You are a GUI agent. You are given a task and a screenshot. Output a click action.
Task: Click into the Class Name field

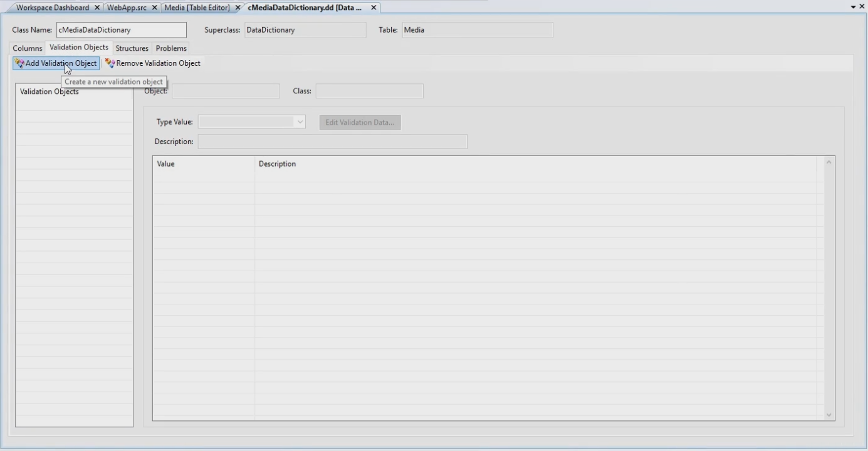(121, 30)
